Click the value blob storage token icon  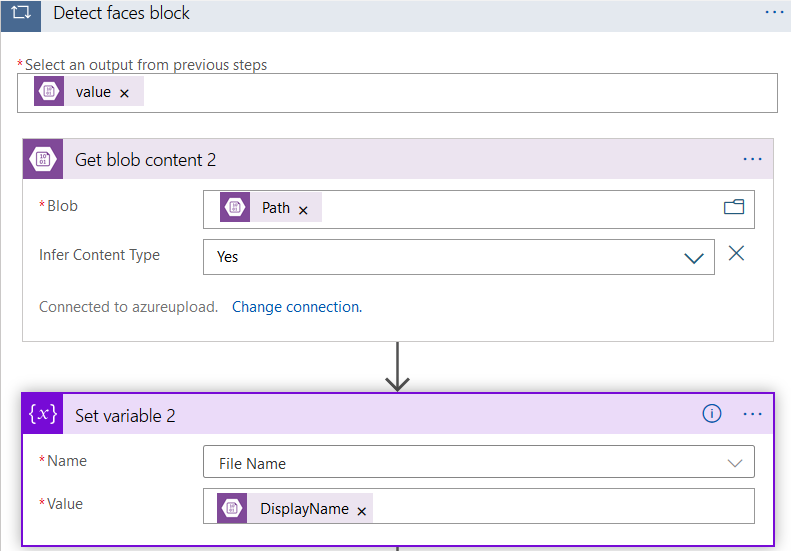(48, 92)
